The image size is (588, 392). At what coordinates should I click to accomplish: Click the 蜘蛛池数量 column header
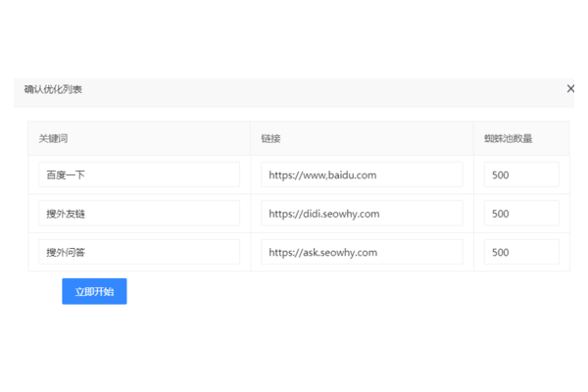coord(508,139)
